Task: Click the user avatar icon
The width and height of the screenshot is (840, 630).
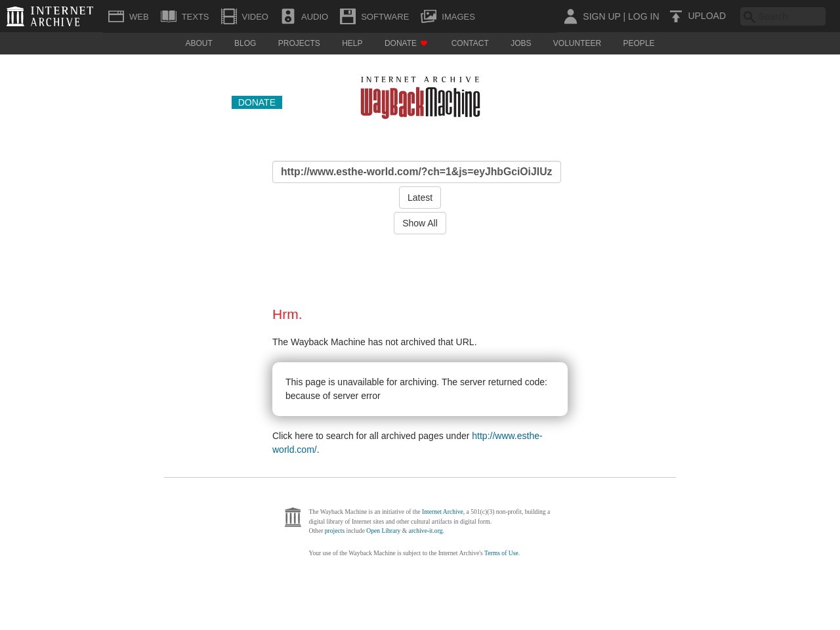Action: (x=570, y=16)
